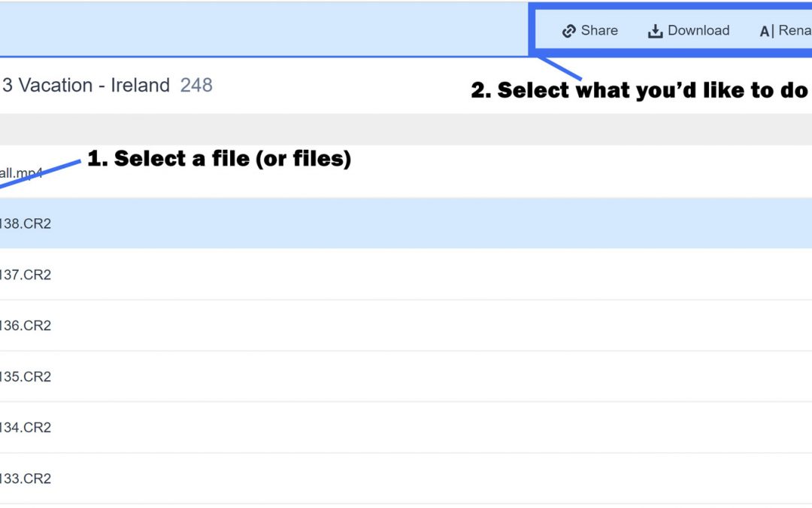Click the Share link chain icon
The width and height of the screenshot is (812, 508).
[569, 31]
